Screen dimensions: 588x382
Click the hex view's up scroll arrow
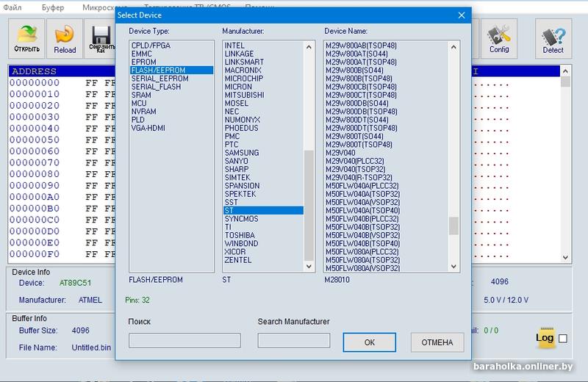tap(565, 71)
